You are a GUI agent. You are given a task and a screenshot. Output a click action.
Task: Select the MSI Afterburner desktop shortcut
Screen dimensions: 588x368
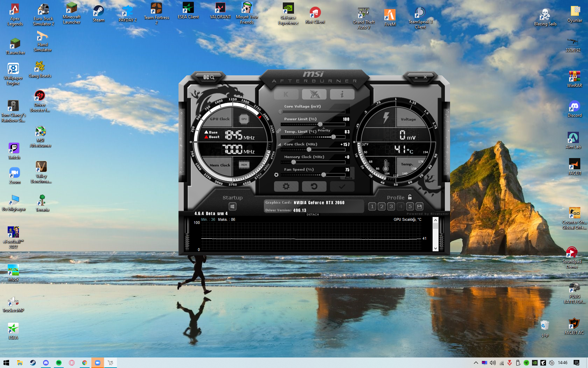click(x=41, y=137)
